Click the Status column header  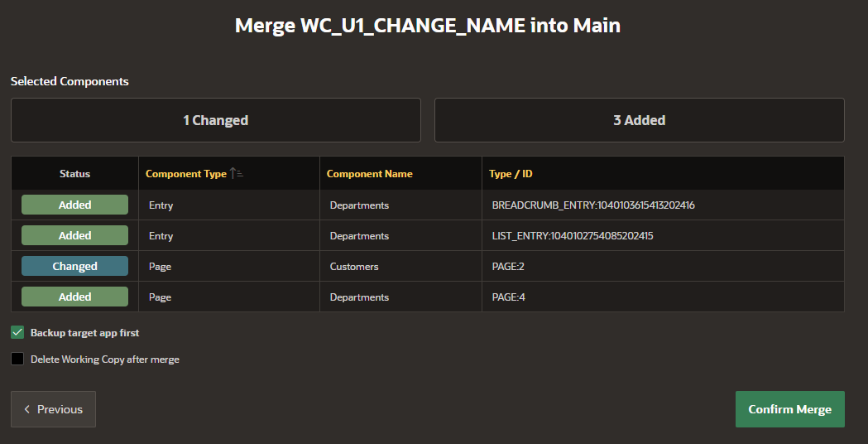click(74, 173)
